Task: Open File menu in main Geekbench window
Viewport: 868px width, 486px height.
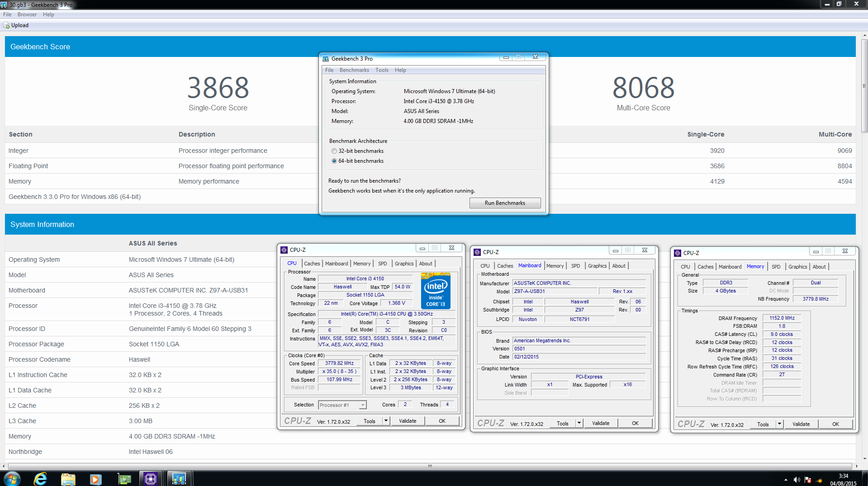Action: (x=7, y=14)
